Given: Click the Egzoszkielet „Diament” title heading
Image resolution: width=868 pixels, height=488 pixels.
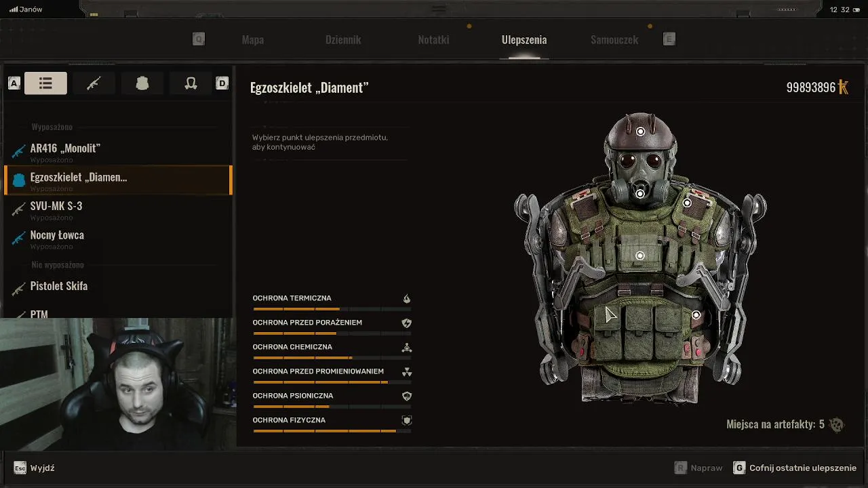Looking at the screenshot, I should (x=309, y=87).
